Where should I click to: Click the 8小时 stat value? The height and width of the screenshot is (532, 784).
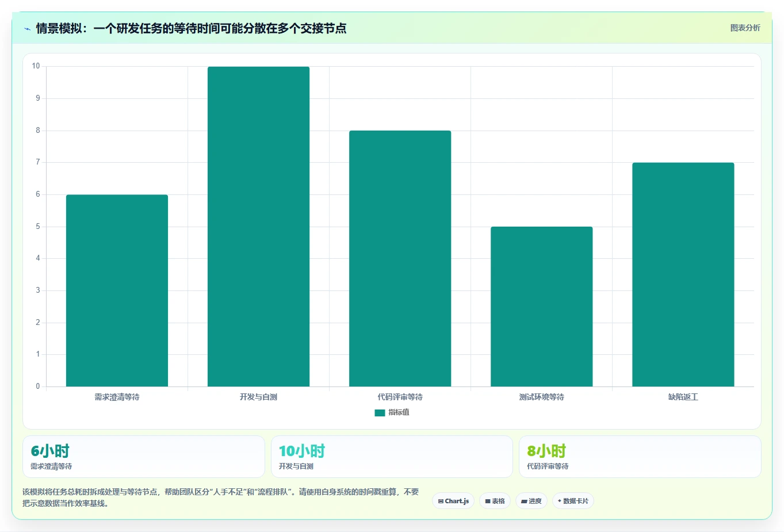546,451
